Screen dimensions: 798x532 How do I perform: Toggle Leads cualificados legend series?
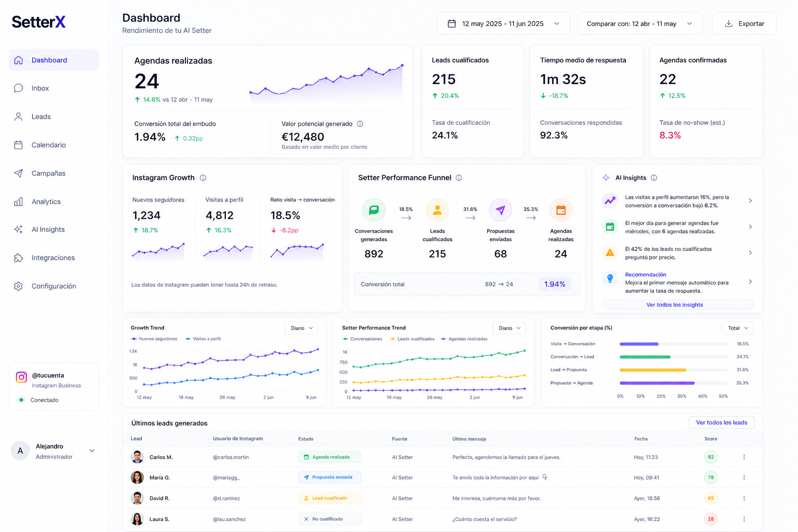(412, 339)
